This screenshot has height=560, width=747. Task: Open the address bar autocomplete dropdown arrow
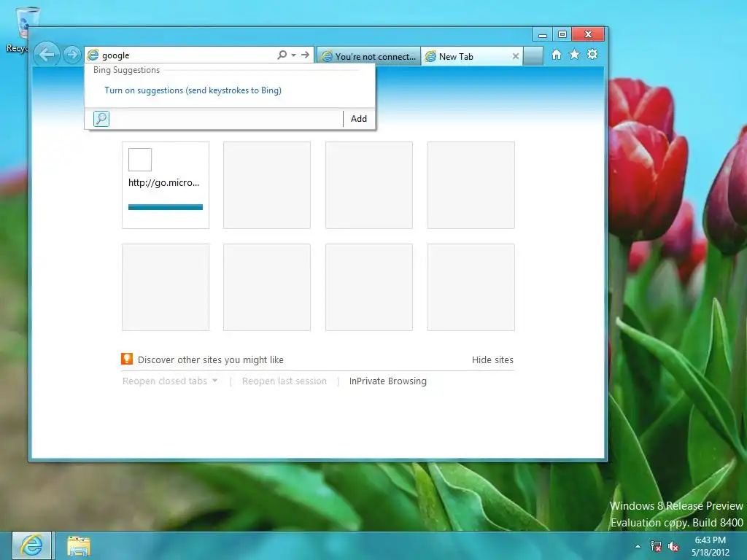coord(293,55)
